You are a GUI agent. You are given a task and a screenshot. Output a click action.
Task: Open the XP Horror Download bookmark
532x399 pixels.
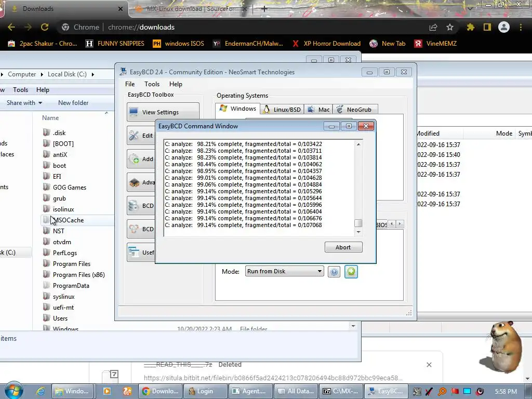326,44
